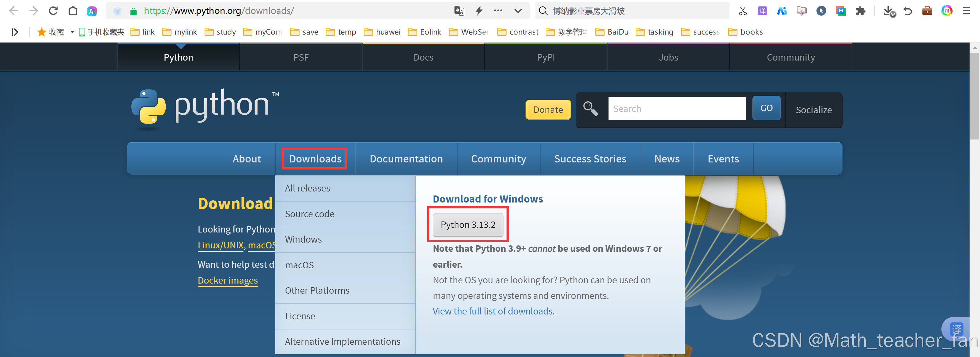Switch to the Jobs top tab
The height and width of the screenshot is (357, 980).
[x=669, y=58]
